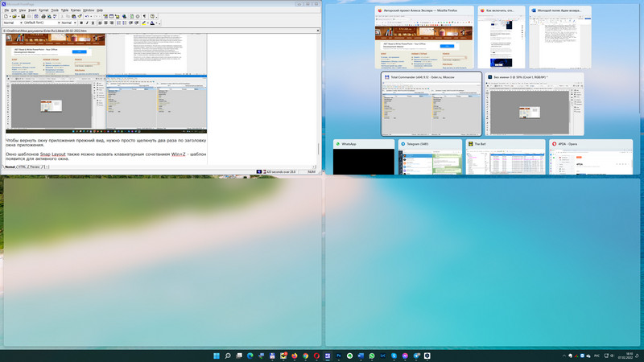
Task: Open the Table menu
Action: [64, 10]
